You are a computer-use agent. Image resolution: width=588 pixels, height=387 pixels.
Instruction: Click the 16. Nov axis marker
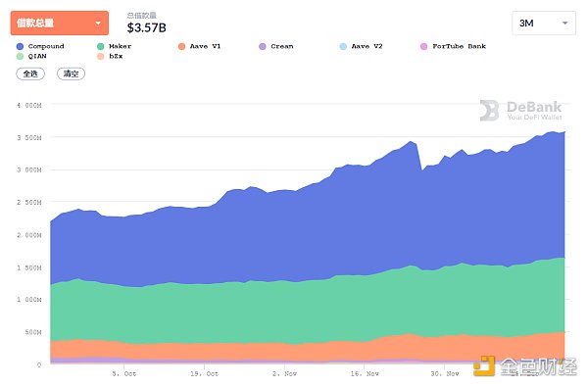coord(365,374)
